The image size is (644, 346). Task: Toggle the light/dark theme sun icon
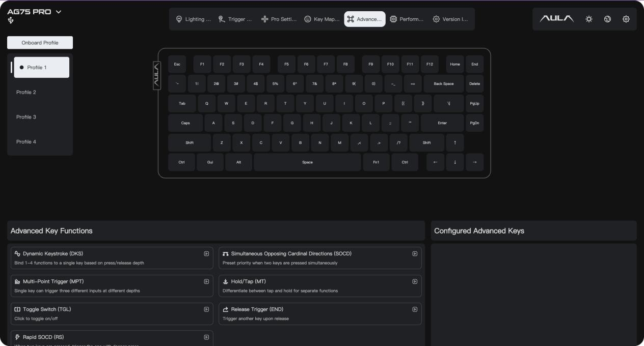[x=589, y=19]
